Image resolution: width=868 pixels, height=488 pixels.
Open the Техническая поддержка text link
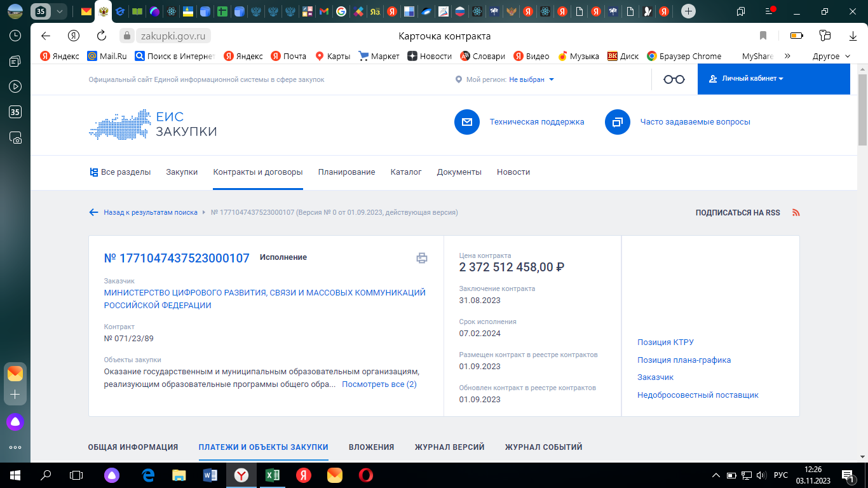tap(537, 122)
